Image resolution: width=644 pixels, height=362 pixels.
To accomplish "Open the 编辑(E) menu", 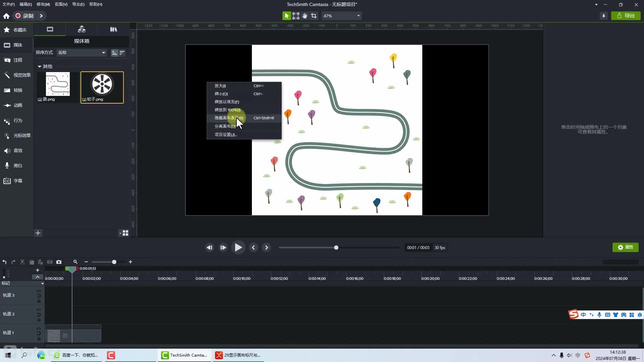I will pos(25,4).
